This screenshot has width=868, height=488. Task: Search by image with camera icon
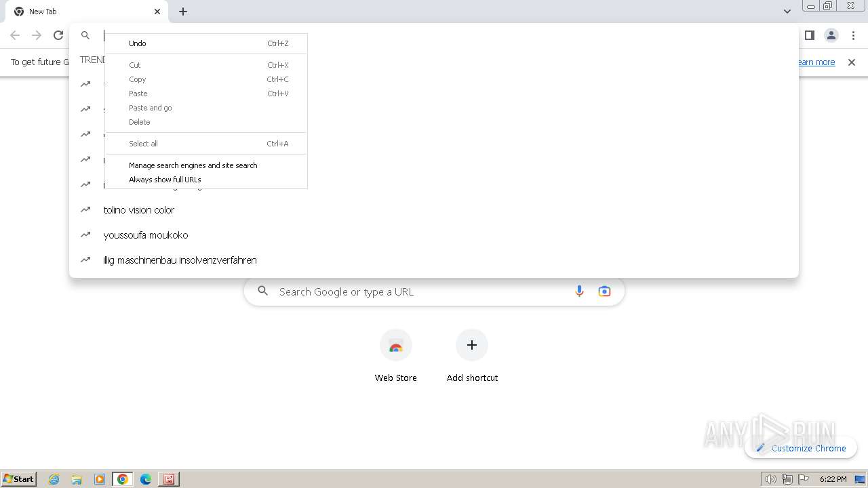[x=604, y=291]
